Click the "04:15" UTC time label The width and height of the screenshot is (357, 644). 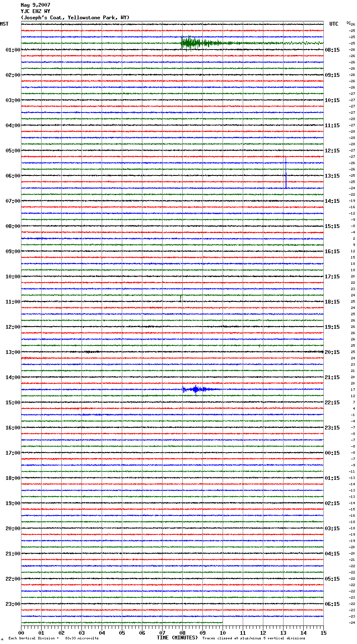tap(332, 554)
